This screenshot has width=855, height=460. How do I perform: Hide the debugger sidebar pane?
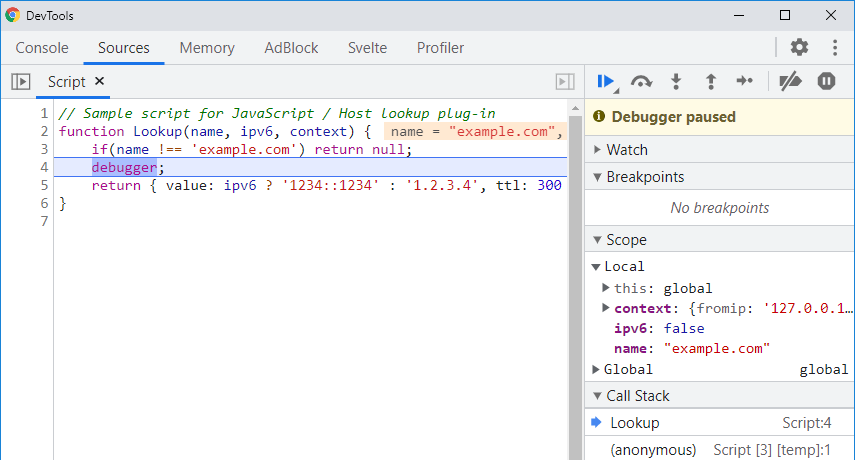point(565,82)
